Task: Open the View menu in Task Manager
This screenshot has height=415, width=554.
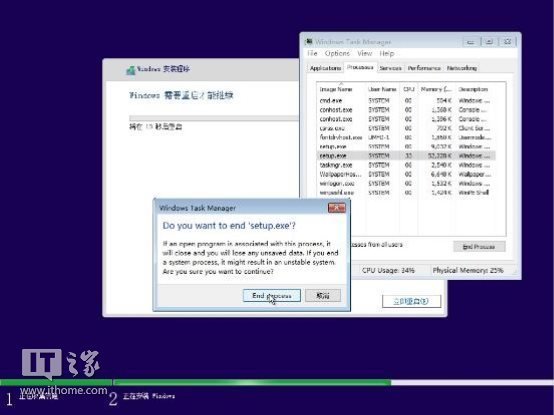Action: [x=365, y=53]
